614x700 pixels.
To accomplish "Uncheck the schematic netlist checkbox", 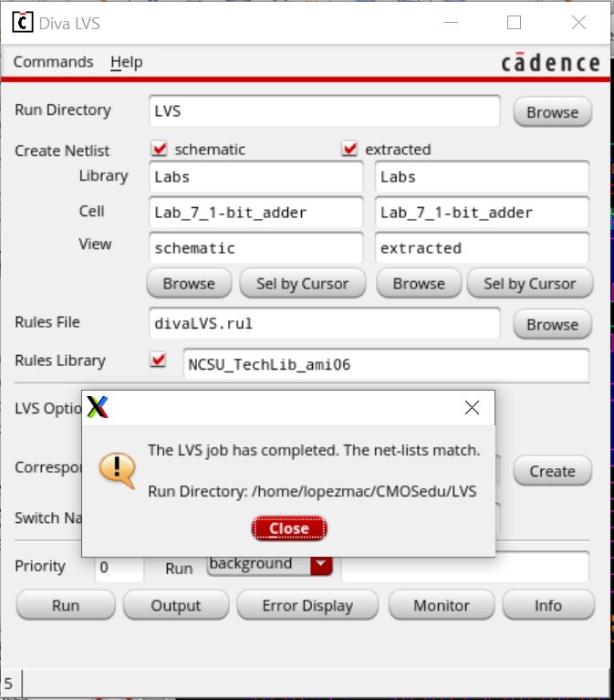I will (x=159, y=149).
